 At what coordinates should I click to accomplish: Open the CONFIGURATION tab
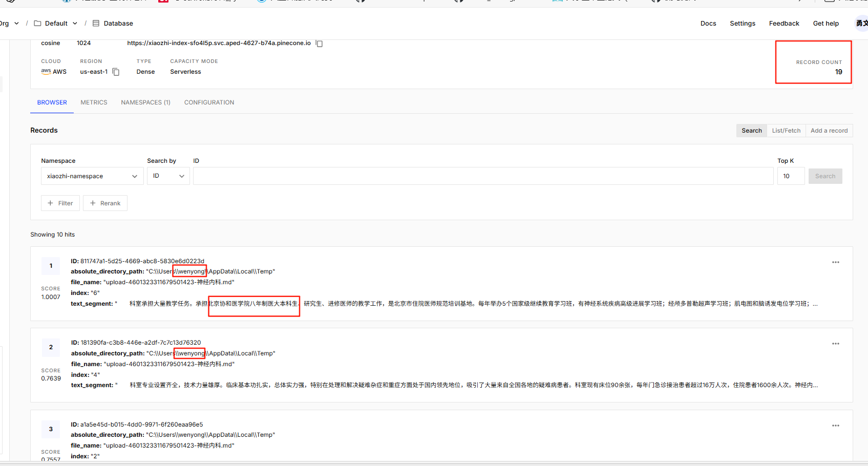point(209,102)
